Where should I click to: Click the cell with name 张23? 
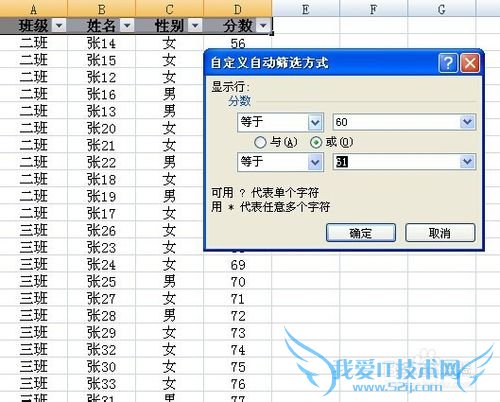pyautogui.click(x=102, y=247)
